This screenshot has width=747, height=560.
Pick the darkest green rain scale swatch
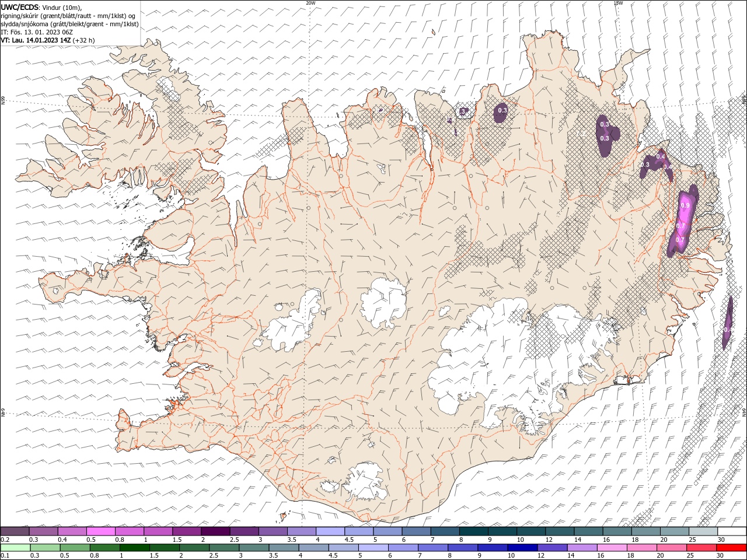click(x=134, y=548)
